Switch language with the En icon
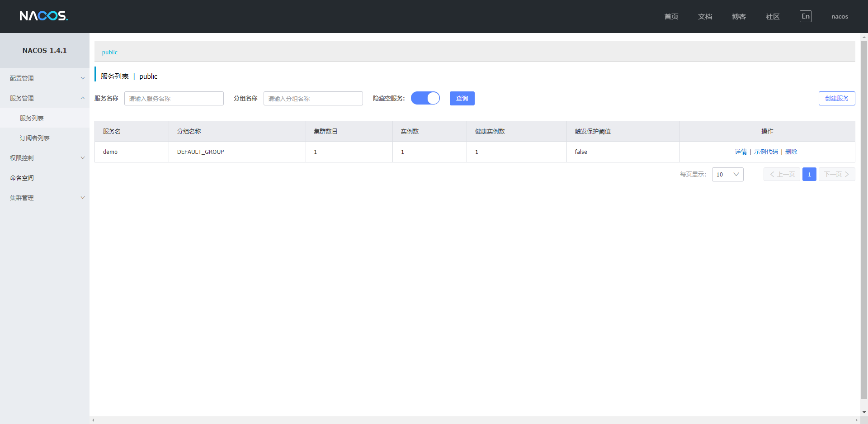 [805, 16]
